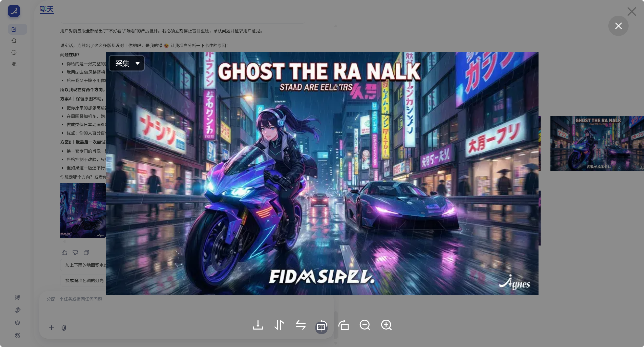Screen dimensions: 644x347
Task: Select the 加上下雨的地面积水 suggestion
Action: pos(83,265)
